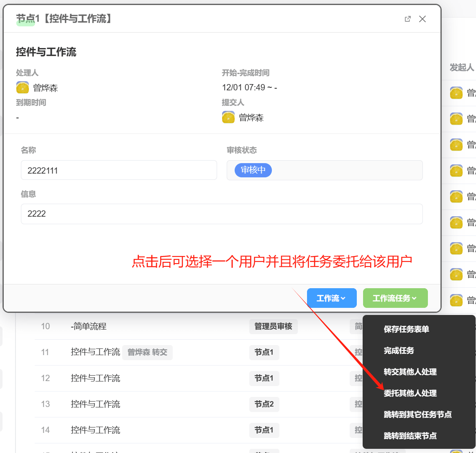Open the green 工作流任务 dropdown button

click(395, 298)
